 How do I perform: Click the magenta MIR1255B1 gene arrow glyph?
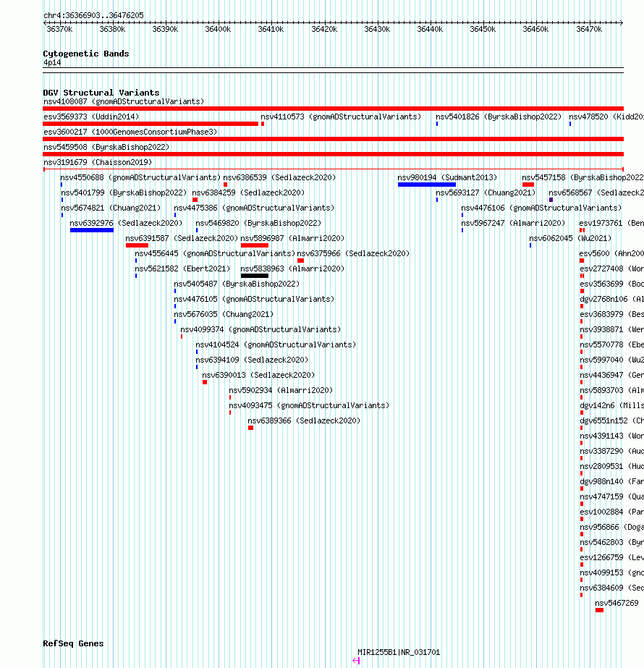[x=357, y=661]
